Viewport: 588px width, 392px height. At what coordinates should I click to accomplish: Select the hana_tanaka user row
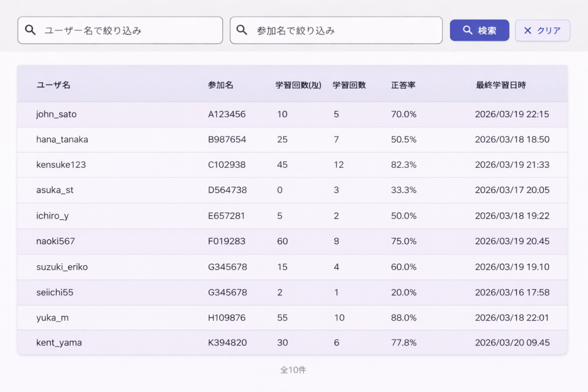pyautogui.click(x=62, y=139)
